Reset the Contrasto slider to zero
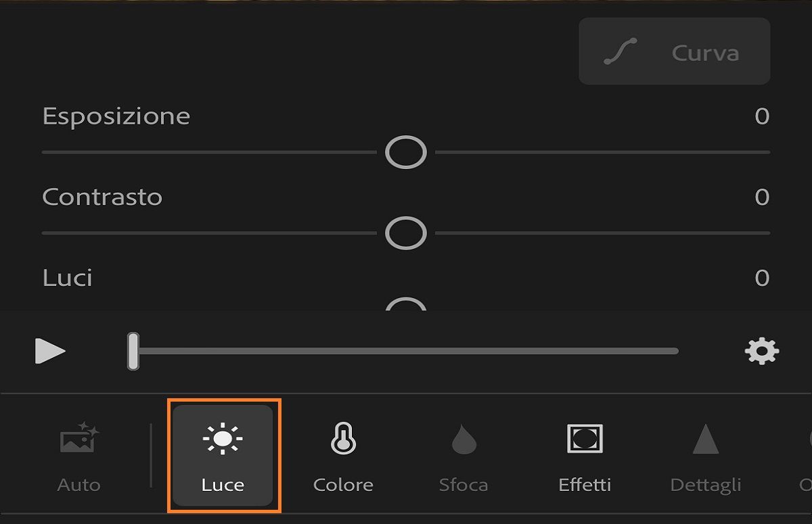Image resolution: width=812 pixels, height=524 pixels. [x=405, y=233]
